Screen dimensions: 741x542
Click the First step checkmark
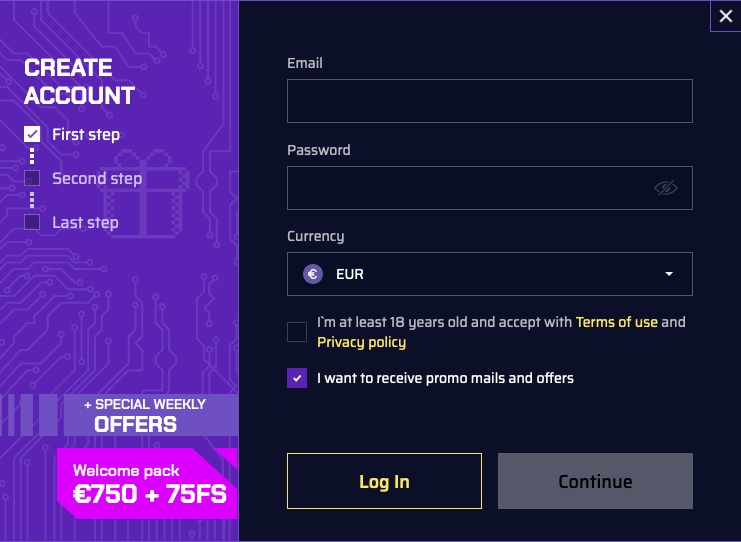(x=32, y=134)
